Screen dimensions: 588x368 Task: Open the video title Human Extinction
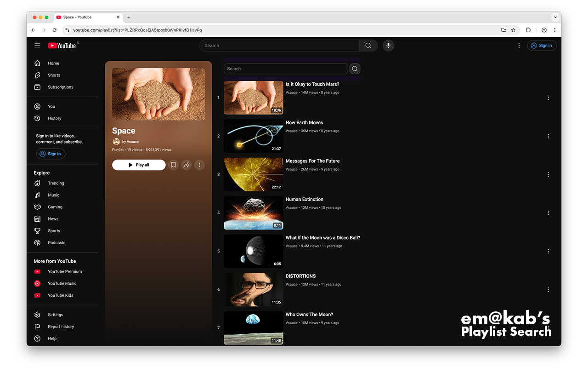point(305,200)
